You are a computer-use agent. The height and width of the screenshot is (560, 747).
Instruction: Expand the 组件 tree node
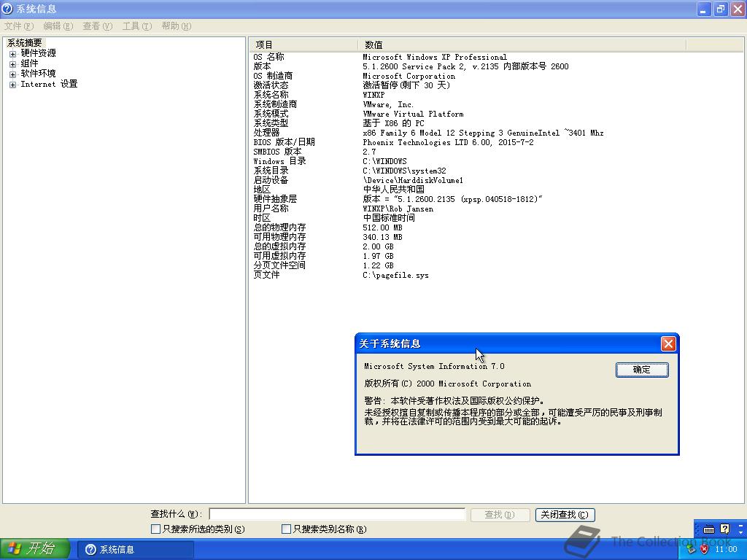tap(13, 64)
